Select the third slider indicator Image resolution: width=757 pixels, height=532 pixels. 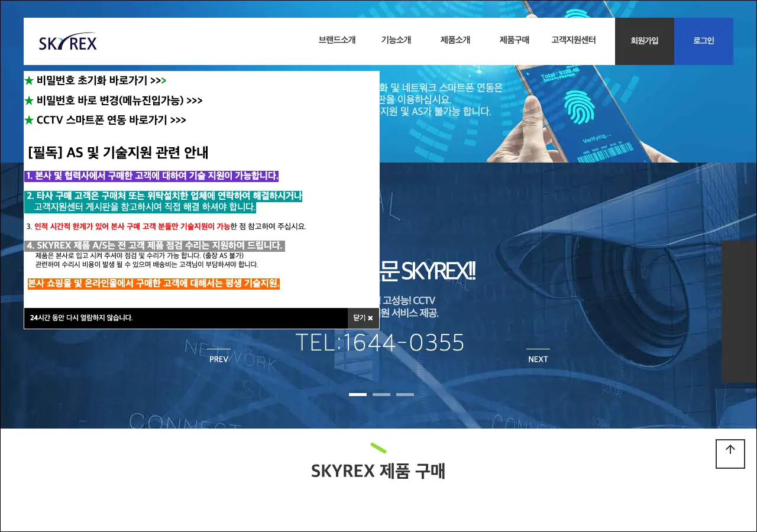pos(405,394)
